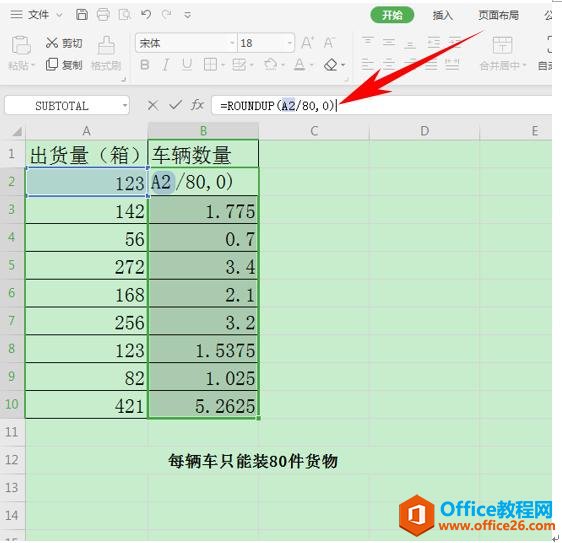Click cell with value 5.2625
Viewport: 562px width, 543px height.
[203, 405]
